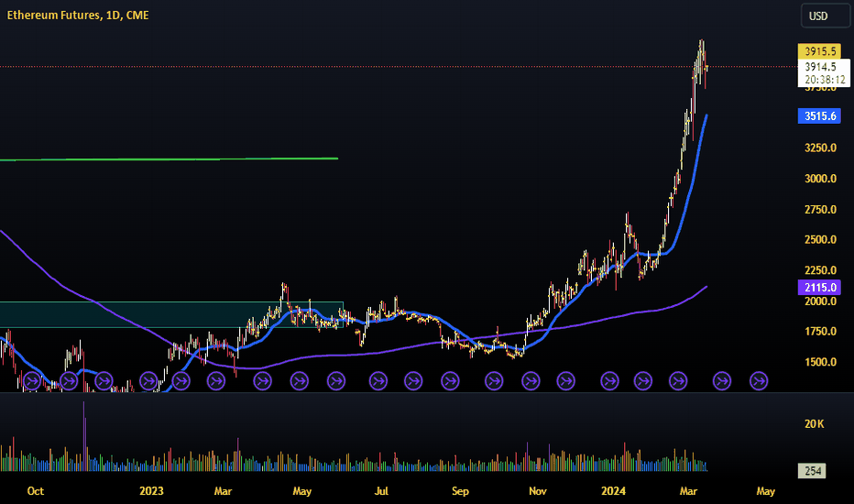Select the teal rectangle zone drawing

(171, 314)
